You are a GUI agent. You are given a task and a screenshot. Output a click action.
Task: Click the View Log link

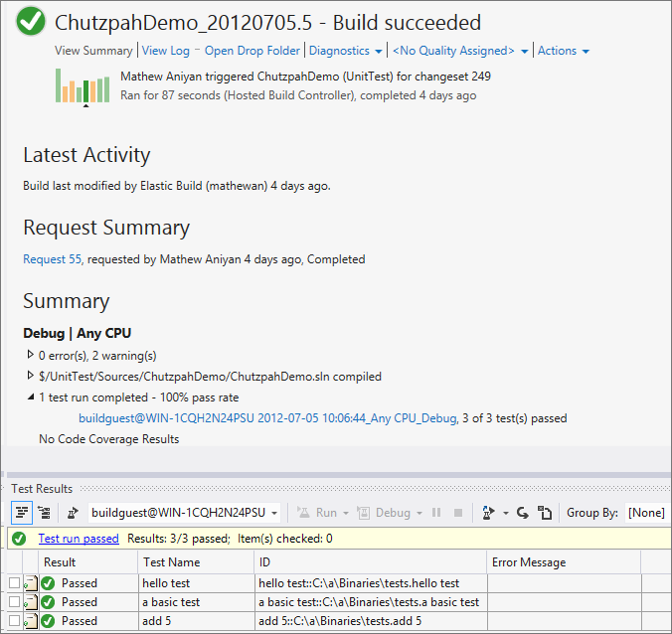point(165,51)
